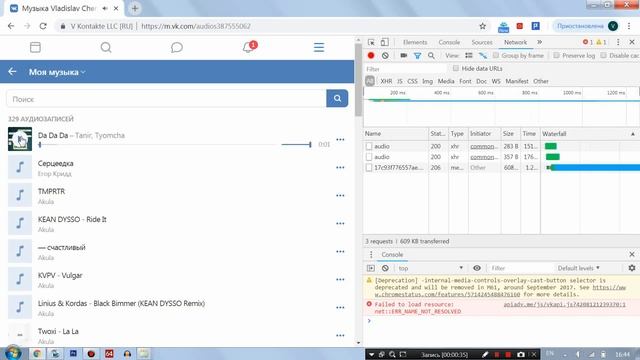Open the Default levels dropdown
Viewport: 640px width, 360px height.
point(578,268)
